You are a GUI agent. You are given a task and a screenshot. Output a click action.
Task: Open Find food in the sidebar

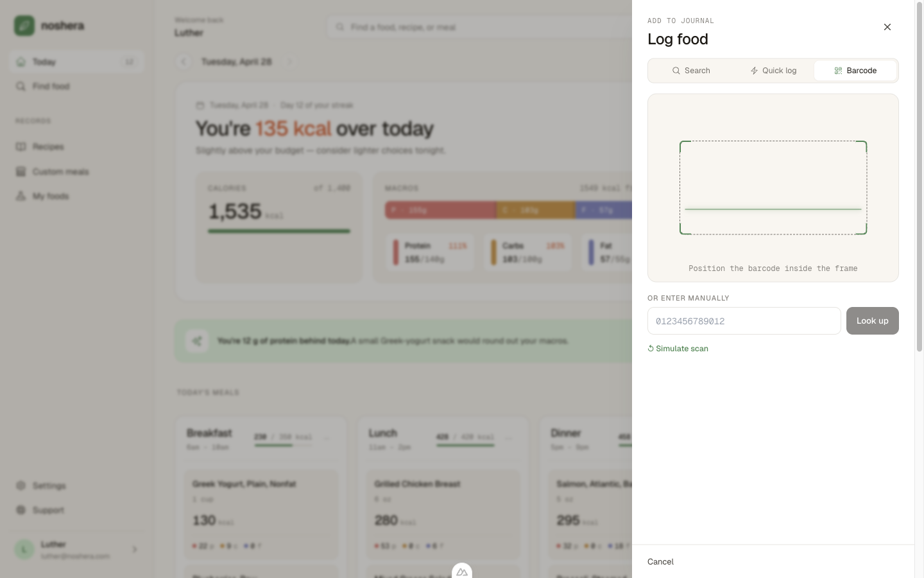click(76, 86)
